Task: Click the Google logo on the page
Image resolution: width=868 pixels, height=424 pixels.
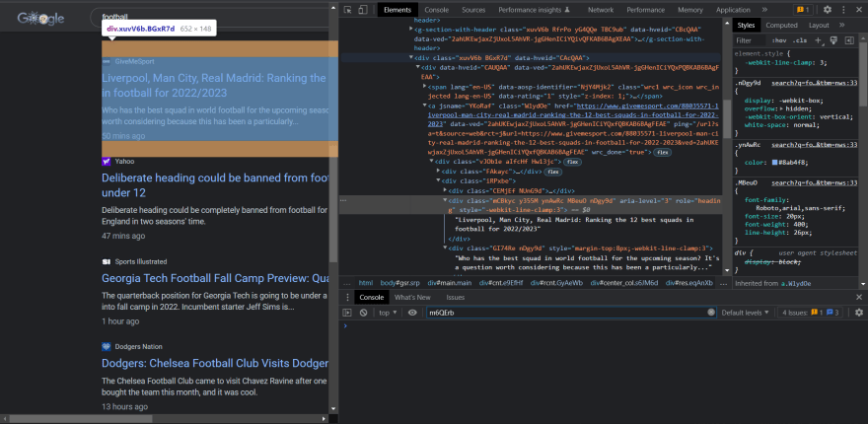Action: [x=40, y=18]
